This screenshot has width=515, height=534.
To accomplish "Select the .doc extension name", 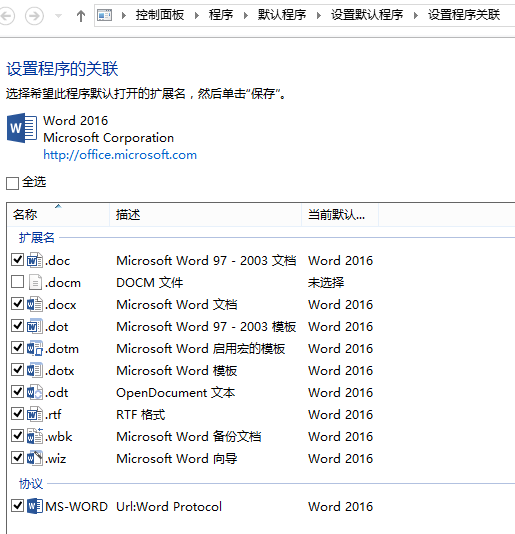I will point(58,261).
